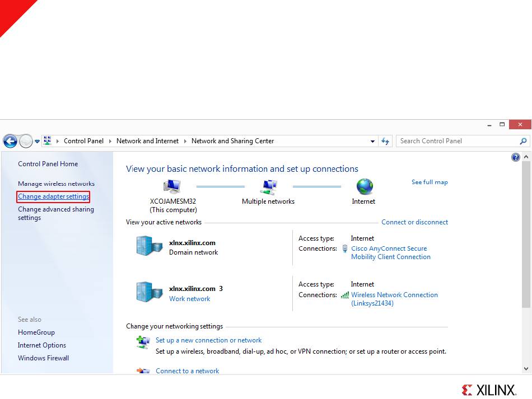Screen dimensions: 532x399
Task: Open Windows Firewall under See also
Action: (43, 358)
